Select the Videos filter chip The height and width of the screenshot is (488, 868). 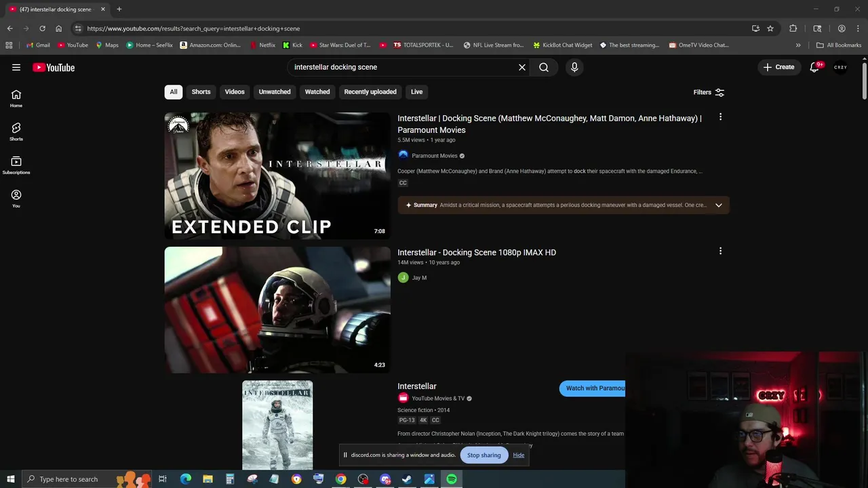(235, 92)
